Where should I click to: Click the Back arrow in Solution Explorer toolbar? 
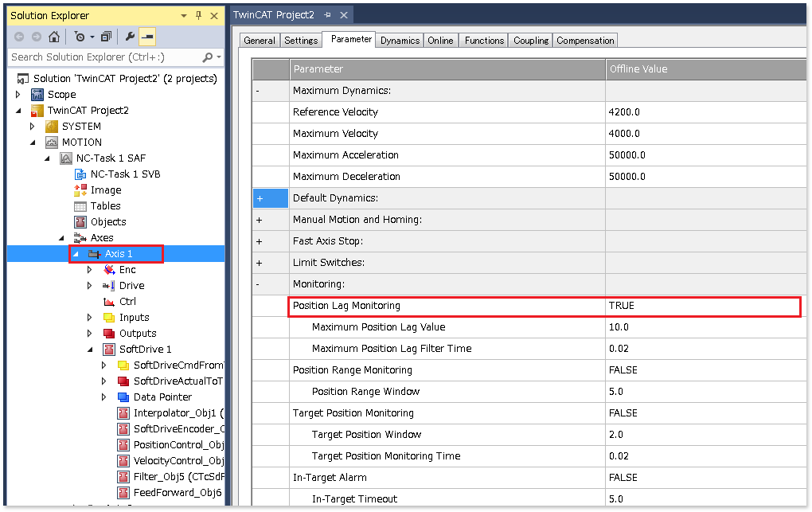pyautogui.click(x=19, y=37)
